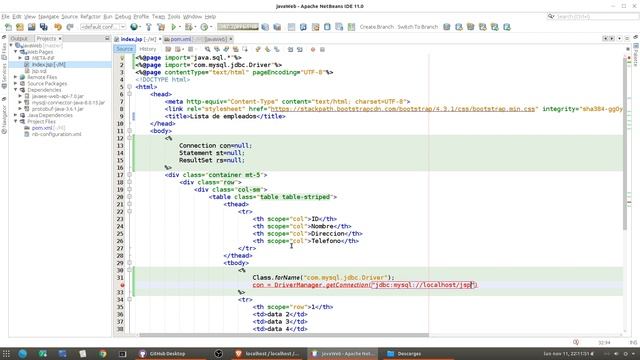
Task: Collapse the javaWeb project node
Action: coord(11,45)
